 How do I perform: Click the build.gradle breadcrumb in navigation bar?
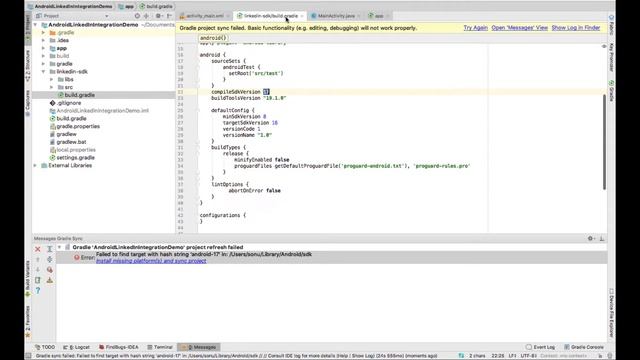coord(156,7)
